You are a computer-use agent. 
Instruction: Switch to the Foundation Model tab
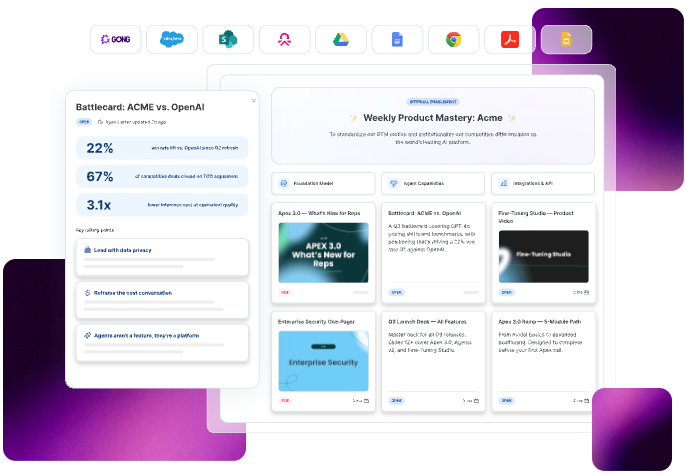323,183
